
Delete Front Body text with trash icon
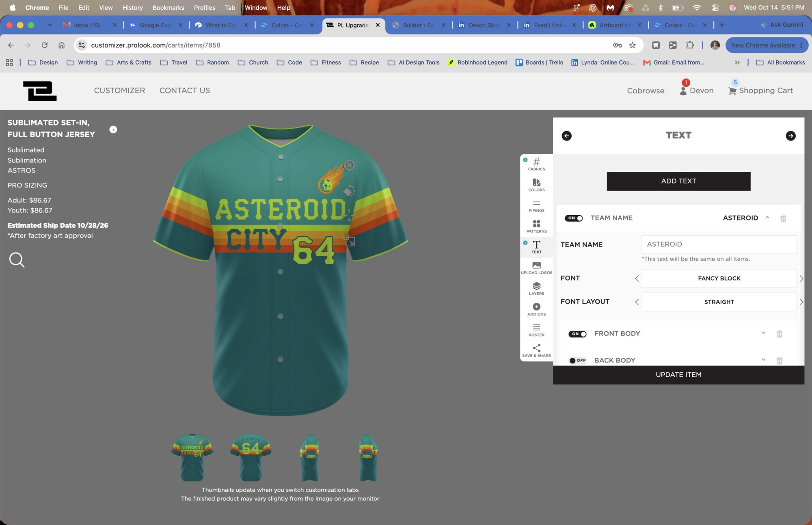780,334
